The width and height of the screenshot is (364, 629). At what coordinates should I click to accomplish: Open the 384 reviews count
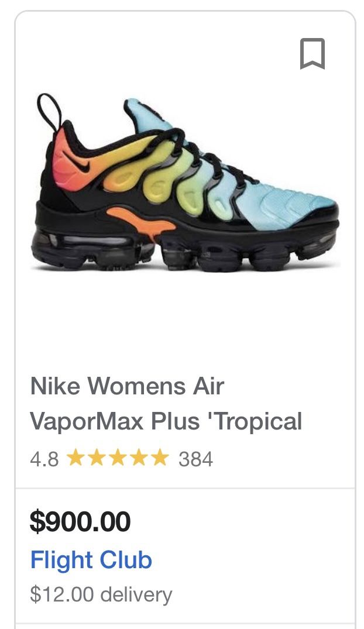[x=195, y=459]
